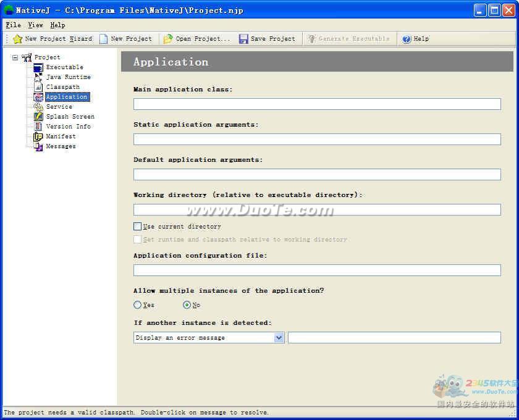This screenshot has width=519, height=420.
Task: Click the New Project Wizard label
Action: pyautogui.click(x=59, y=39)
